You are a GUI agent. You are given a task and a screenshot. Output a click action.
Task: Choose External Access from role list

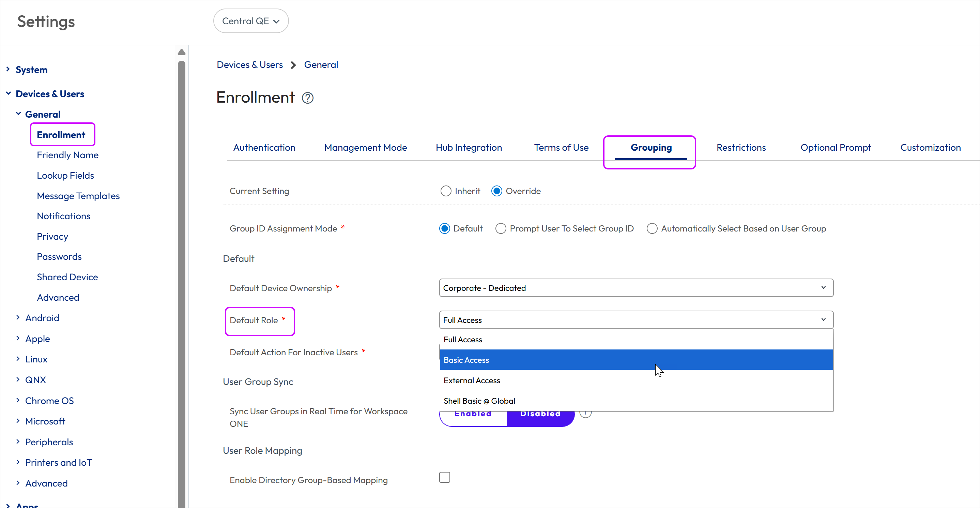tap(637, 380)
